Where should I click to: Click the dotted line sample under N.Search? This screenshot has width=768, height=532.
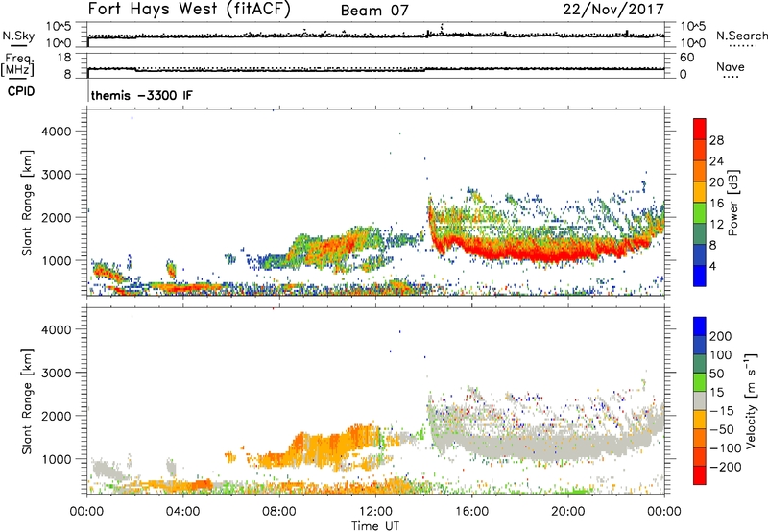(x=742, y=46)
